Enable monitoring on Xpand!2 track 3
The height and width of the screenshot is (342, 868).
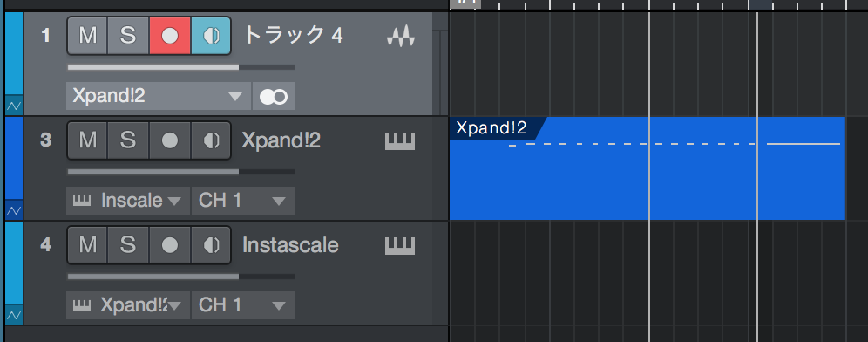coord(211,140)
